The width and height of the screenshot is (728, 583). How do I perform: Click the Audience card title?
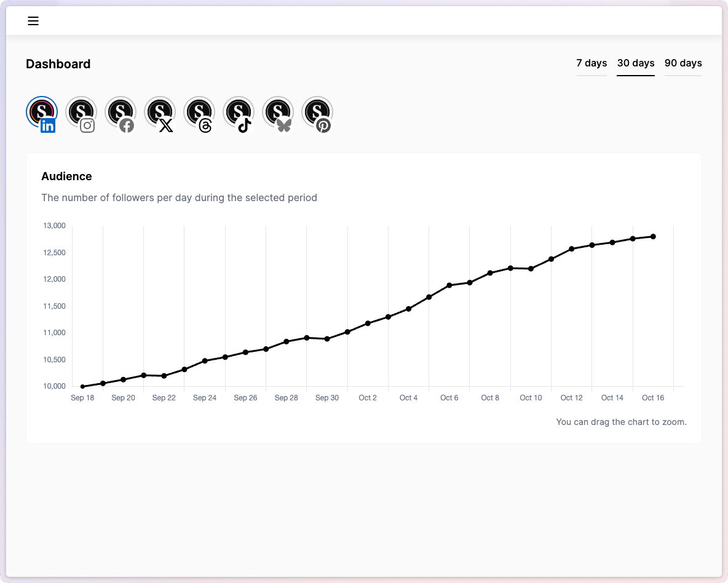(66, 176)
